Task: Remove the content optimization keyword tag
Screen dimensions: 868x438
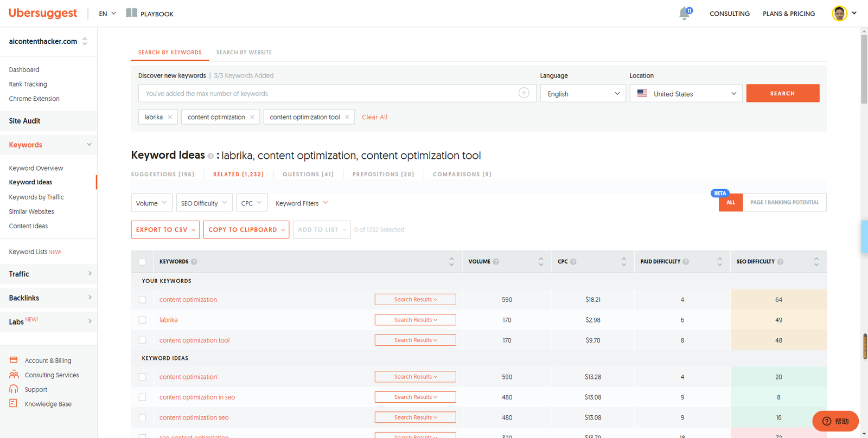Action: [x=252, y=117]
